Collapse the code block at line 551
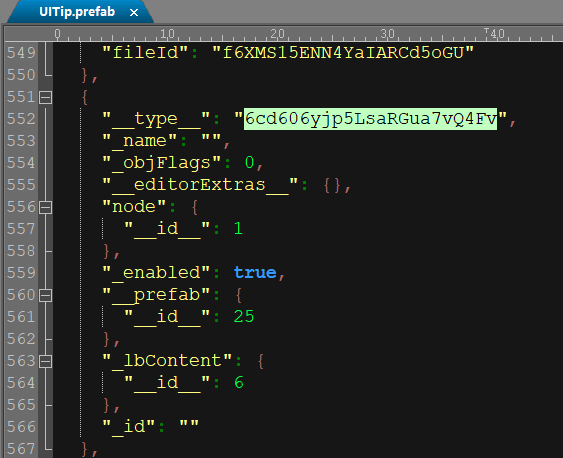 pos(45,97)
